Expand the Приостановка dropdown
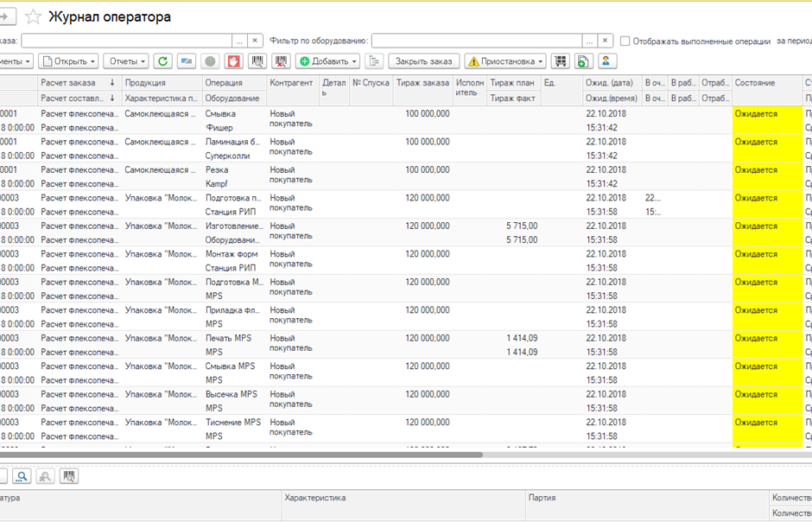 click(505, 61)
